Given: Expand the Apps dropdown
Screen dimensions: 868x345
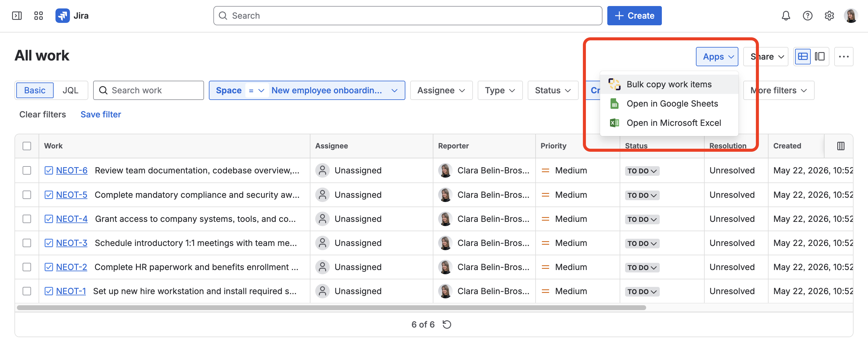Looking at the screenshot, I should click(717, 57).
